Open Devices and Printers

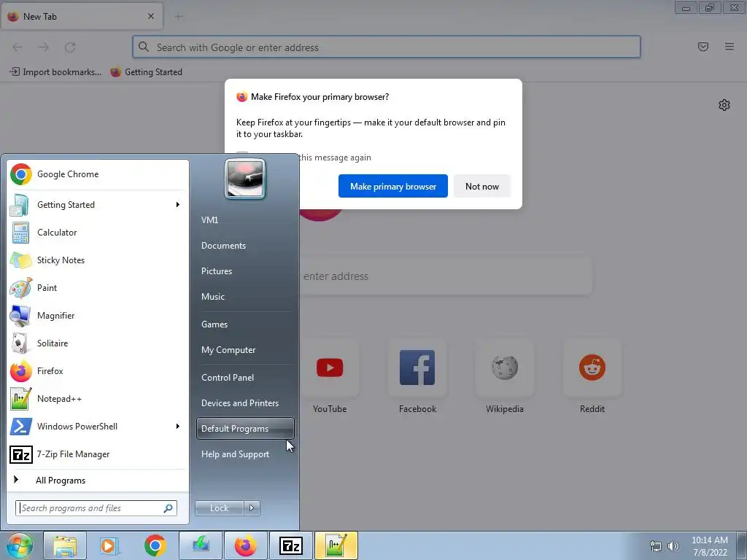coord(245,403)
